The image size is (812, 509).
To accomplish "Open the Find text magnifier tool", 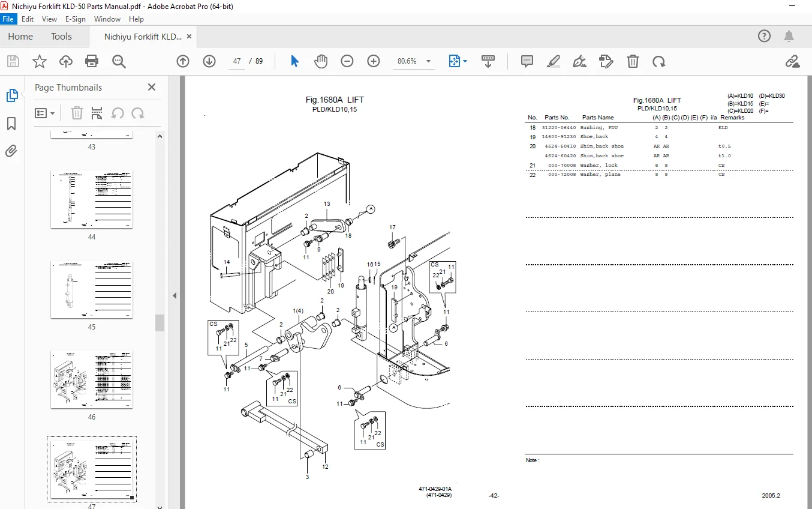I will point(119,61).
